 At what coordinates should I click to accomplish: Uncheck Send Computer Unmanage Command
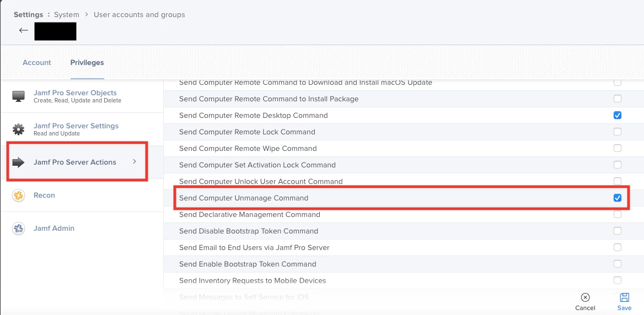[618, 198]
